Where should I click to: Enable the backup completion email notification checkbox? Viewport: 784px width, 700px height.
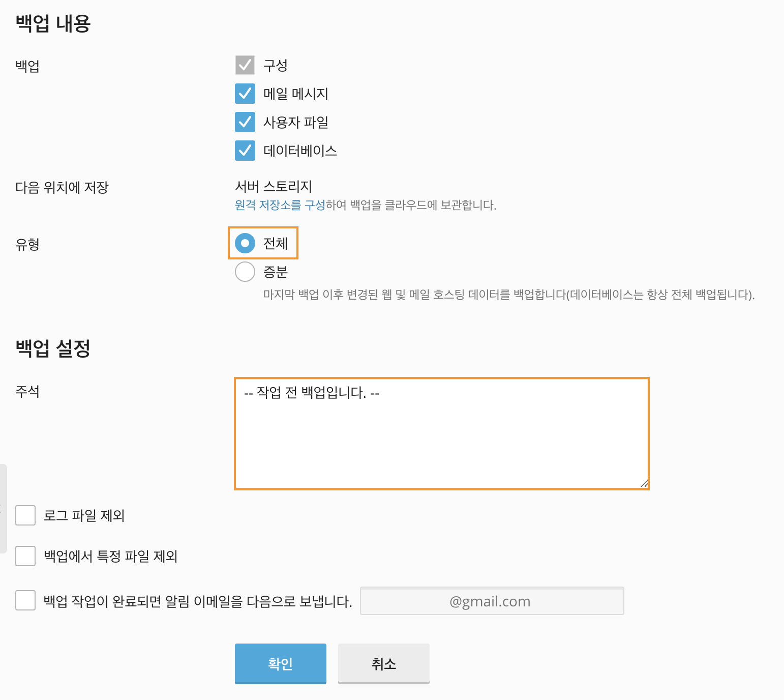pyautogui.click(x=25, y=600)
